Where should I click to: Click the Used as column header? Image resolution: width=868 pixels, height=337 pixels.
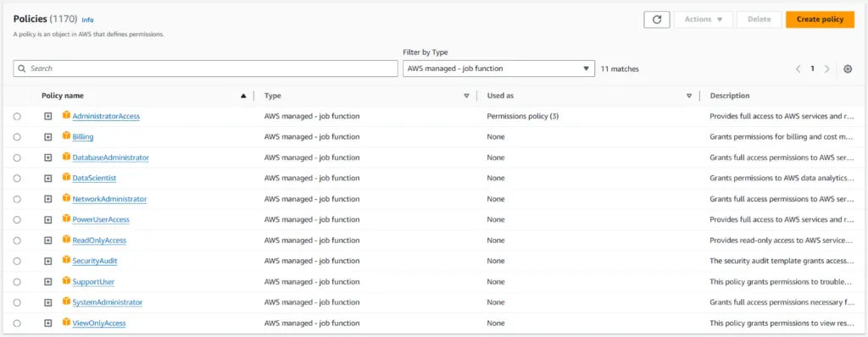click(x=500, y=96)
